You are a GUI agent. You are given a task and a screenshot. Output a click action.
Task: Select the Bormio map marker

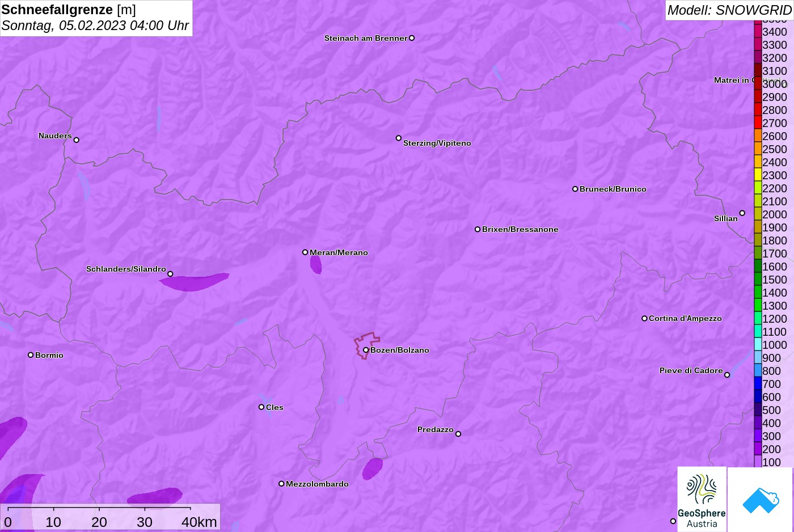(31, 355)
